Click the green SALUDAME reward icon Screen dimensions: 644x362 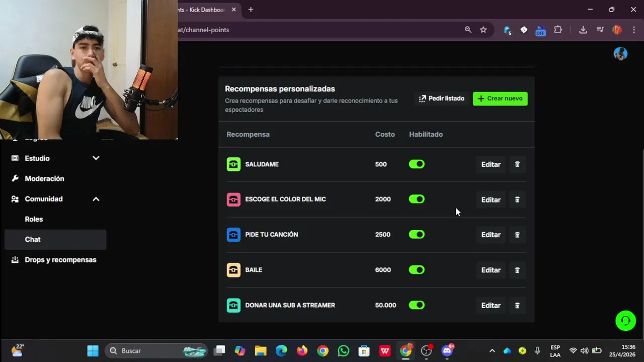coord(233,164)
